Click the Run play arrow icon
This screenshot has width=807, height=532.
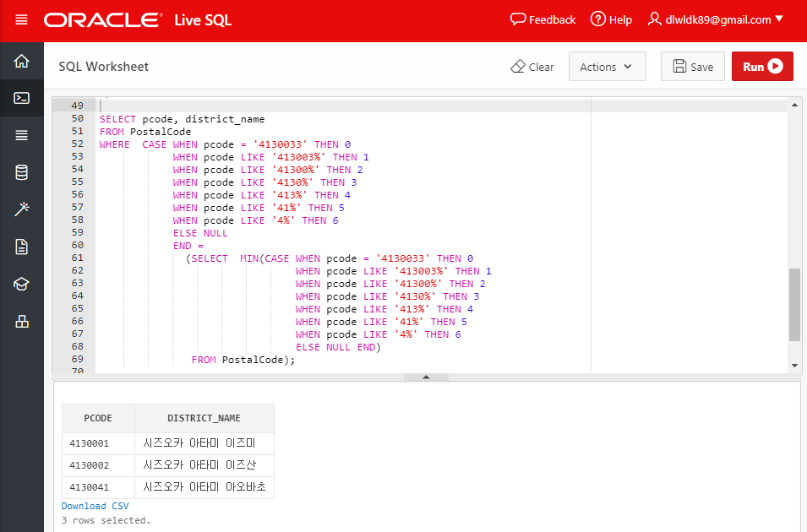tap(775, 67)
